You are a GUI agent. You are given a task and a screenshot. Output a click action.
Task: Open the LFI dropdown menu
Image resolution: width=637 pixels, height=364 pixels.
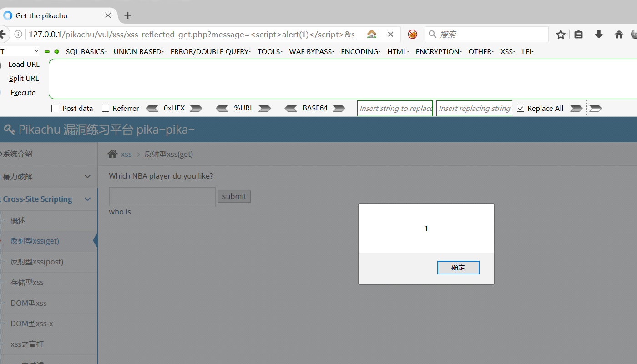click(528, 52)
